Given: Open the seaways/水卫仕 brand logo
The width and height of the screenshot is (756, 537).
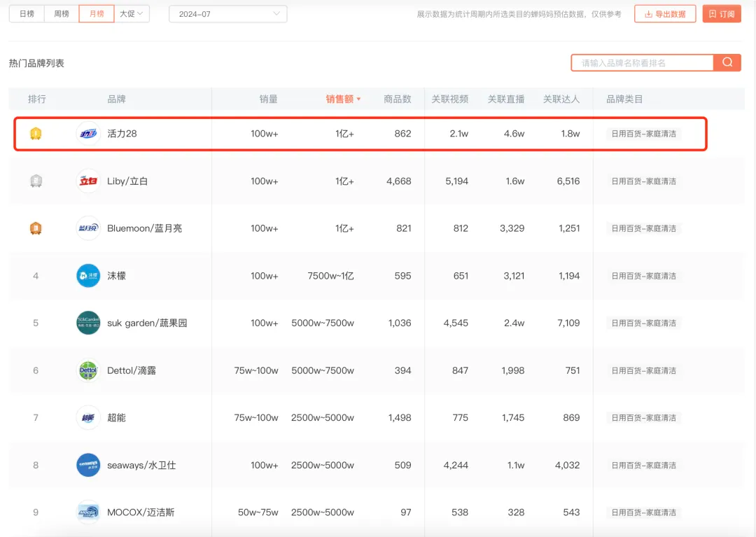Looking at the screenshot, I should pos(88,465).
